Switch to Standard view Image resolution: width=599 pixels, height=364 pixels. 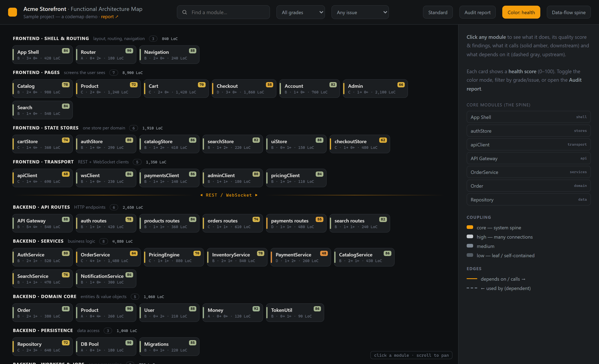tap(438, 12)
